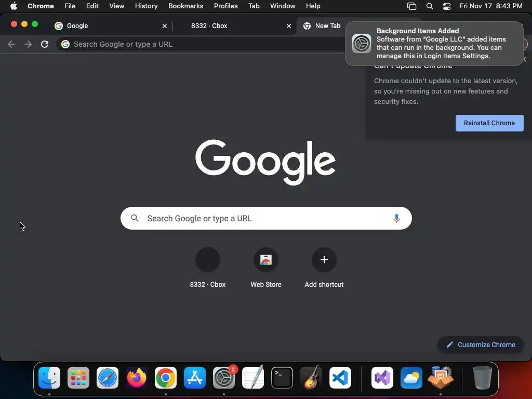Image resolution: width=532 pixels, height=399 pixels.
Task: Switch to the 8332 · Cbox tab
Action: pos(234,26)
